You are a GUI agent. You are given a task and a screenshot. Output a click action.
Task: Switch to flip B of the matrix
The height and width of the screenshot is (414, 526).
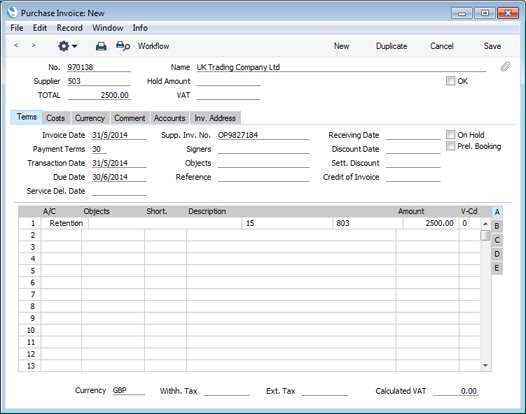click(x=497, y=226)
